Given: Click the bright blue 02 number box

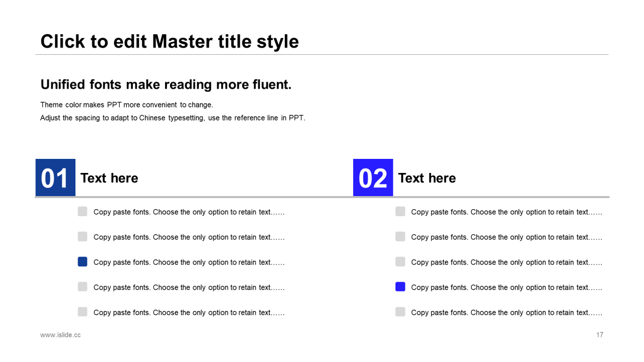Looking at the screenshot, I should coord(373,177).
